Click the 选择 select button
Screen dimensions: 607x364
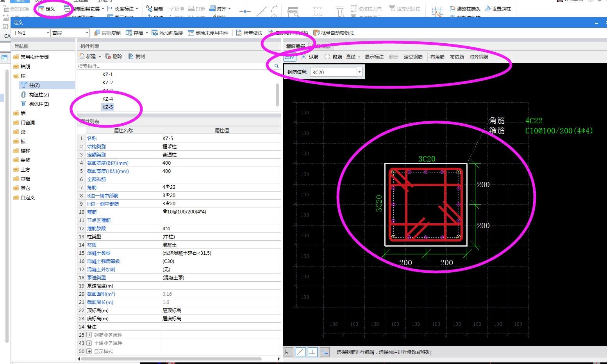[289, 57]
